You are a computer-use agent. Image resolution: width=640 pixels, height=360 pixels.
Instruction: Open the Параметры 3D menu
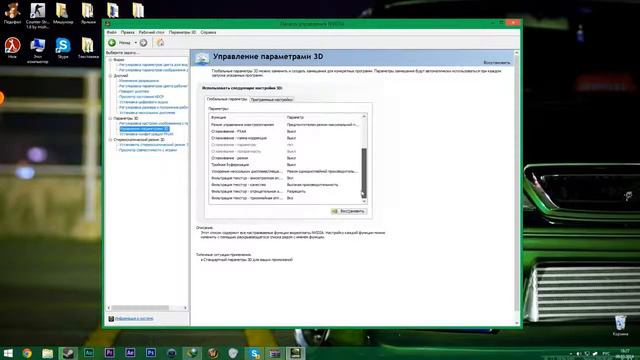tap(182, 32)
